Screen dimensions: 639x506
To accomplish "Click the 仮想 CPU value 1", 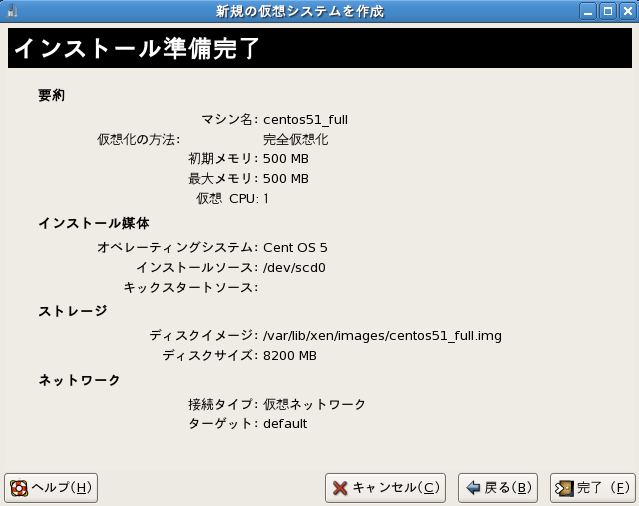I will (266, 199).
